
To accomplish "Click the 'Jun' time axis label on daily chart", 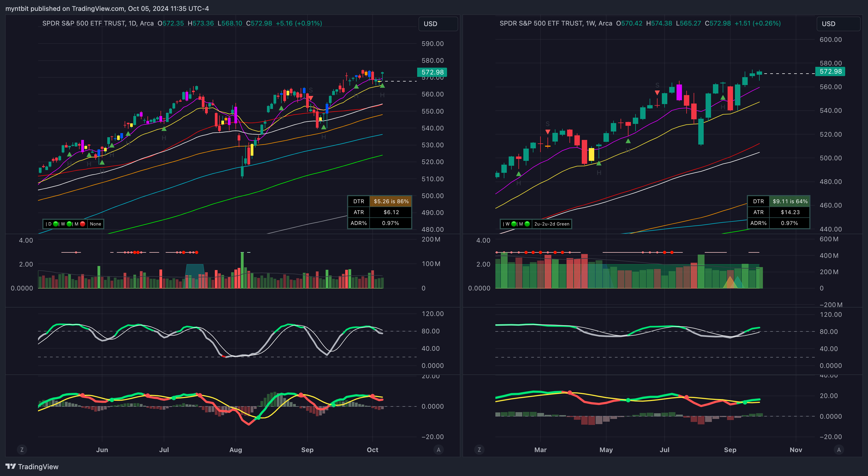I will pos(102,450).
